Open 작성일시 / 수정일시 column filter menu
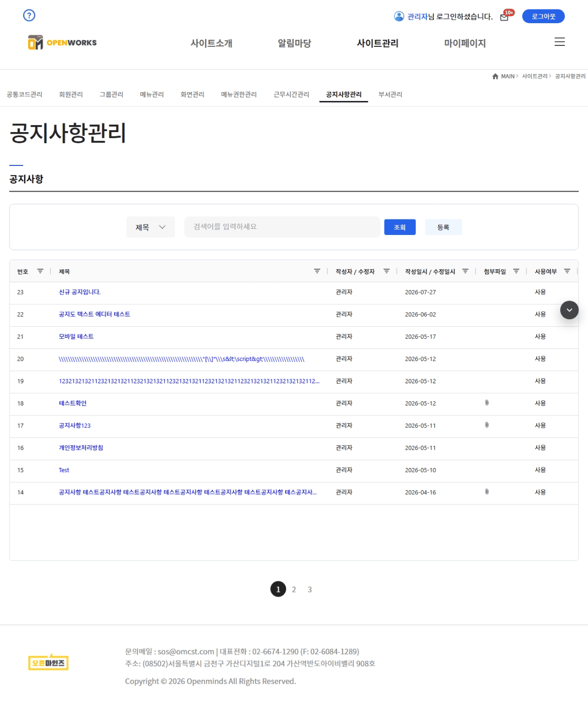The width and height of the screenshot is (588, 708). 465,271
